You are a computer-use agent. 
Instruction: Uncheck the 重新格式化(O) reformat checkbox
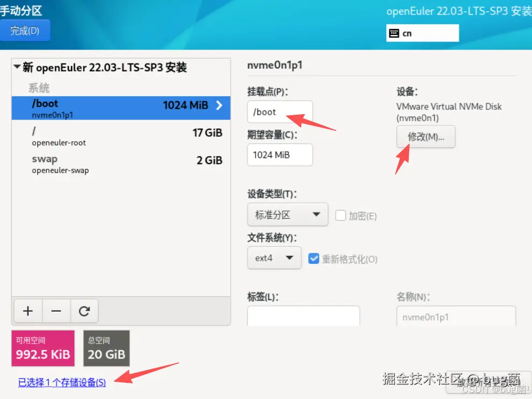(x=314, y=259)
